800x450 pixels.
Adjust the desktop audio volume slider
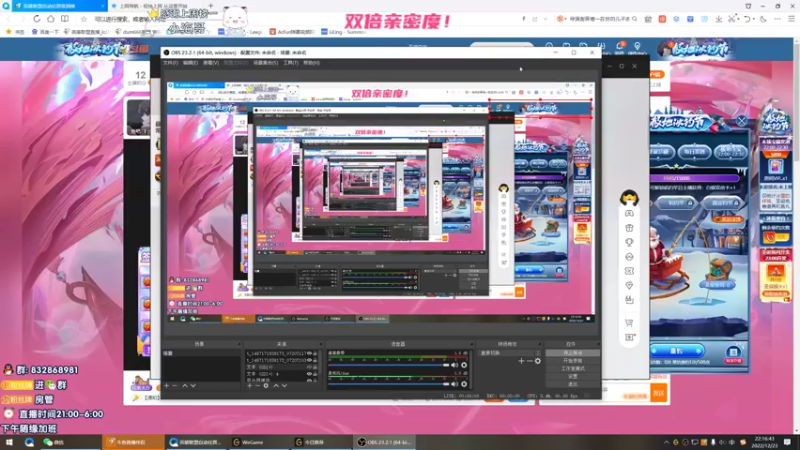[389, 365]
